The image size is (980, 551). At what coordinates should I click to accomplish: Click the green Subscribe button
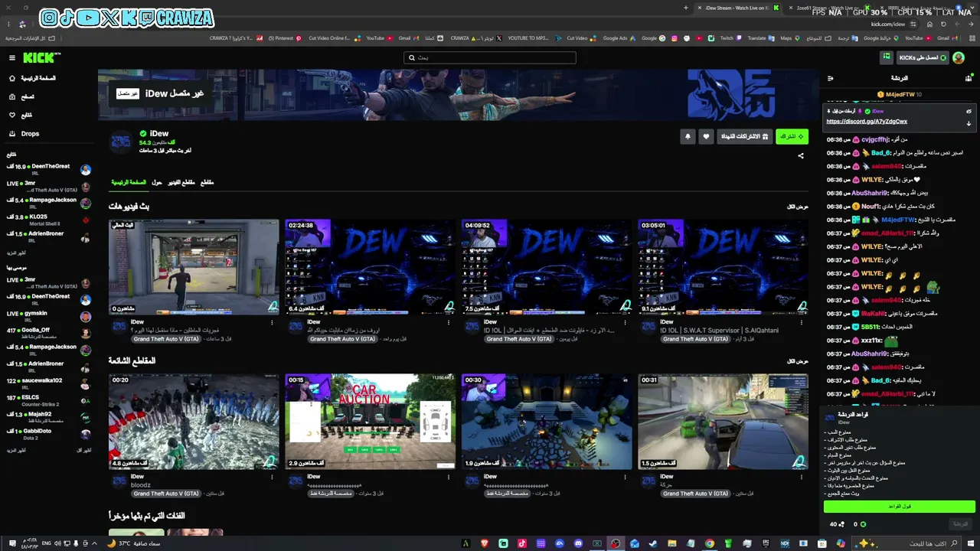click(792, 136)
